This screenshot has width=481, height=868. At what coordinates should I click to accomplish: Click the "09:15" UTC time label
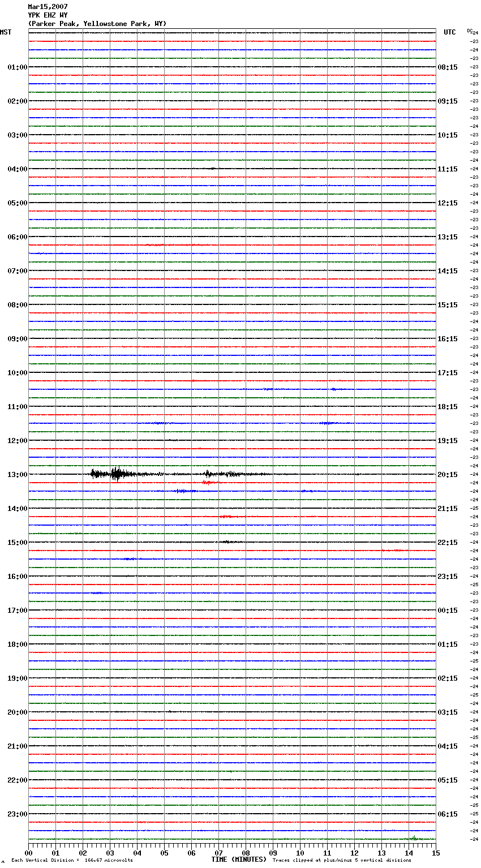tap(448, 101)
